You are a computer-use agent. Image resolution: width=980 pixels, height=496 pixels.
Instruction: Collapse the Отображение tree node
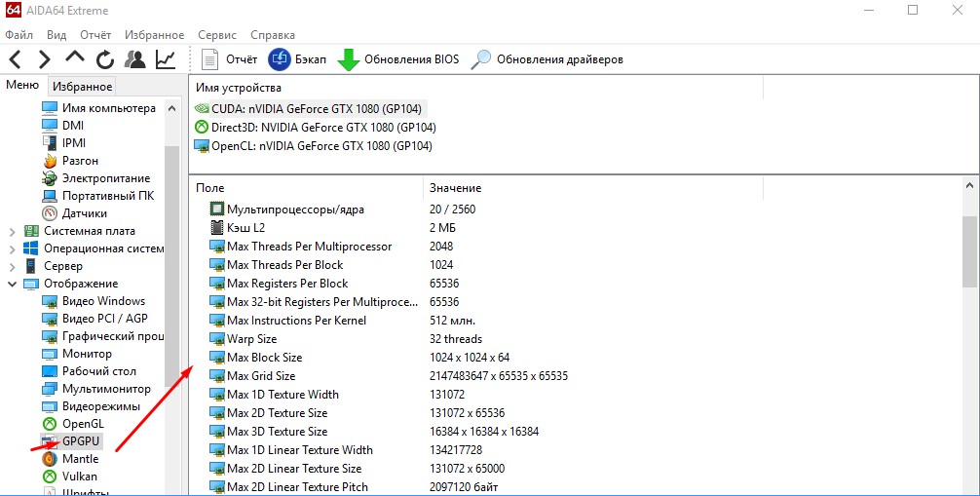coord(12,284)
